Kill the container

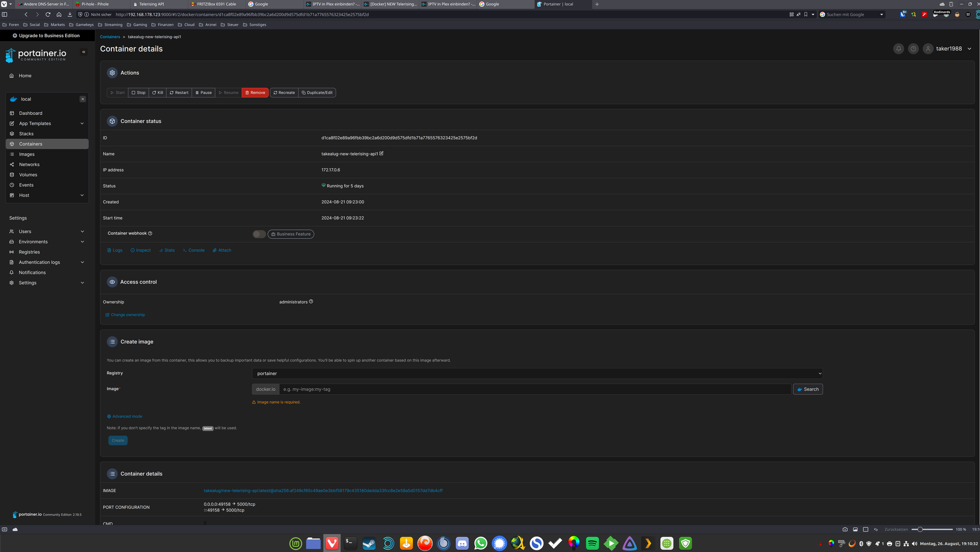(x=158, y=93)
